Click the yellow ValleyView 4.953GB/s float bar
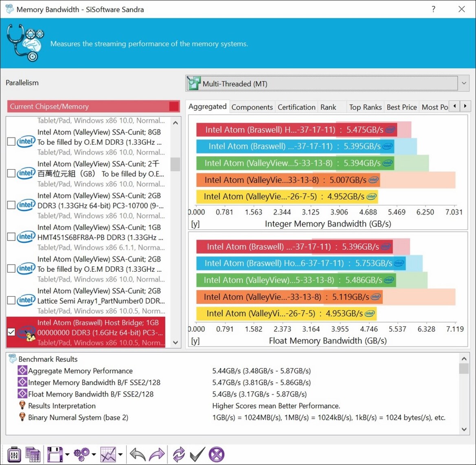 pos(286,313)
